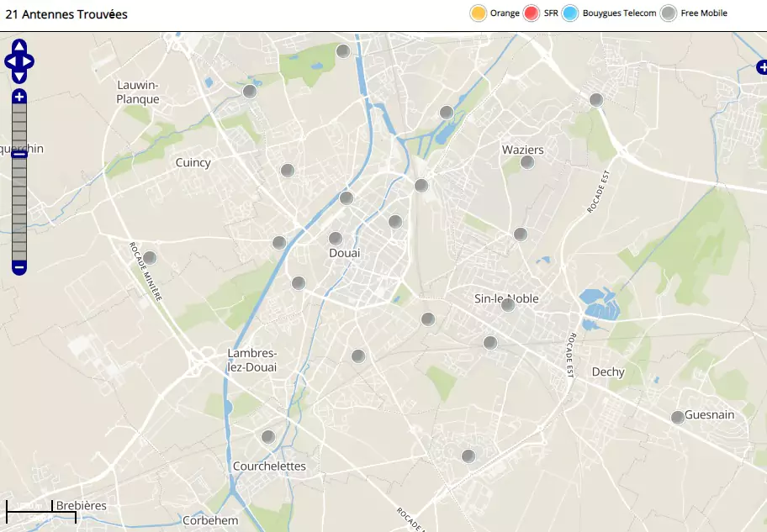Click the Free Mobile grey legend circle
Image resolution: width=767 pixels, height=532 pixels.
pyautogui.click(x=669, y=13)
